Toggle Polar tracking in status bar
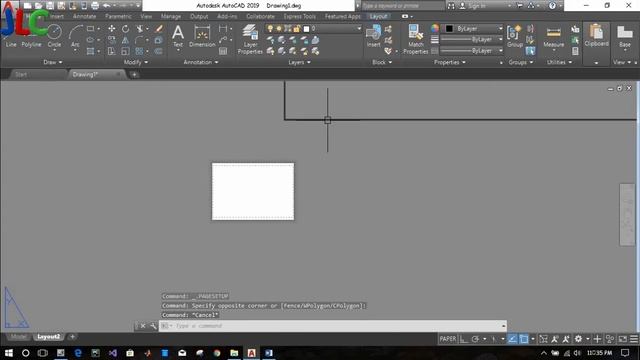This screenshot has width=640, height=360. click(476, 339)
